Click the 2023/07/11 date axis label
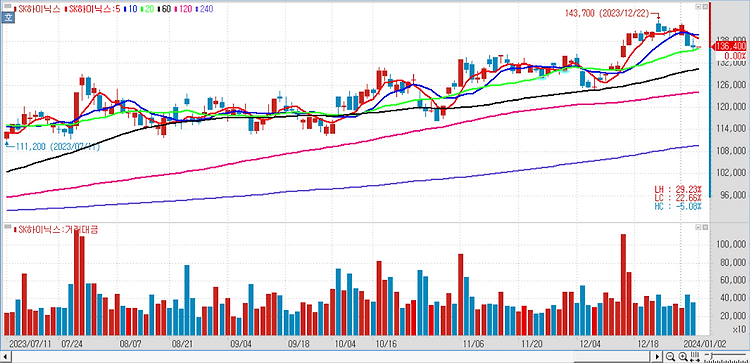 (x=30, y=343)
